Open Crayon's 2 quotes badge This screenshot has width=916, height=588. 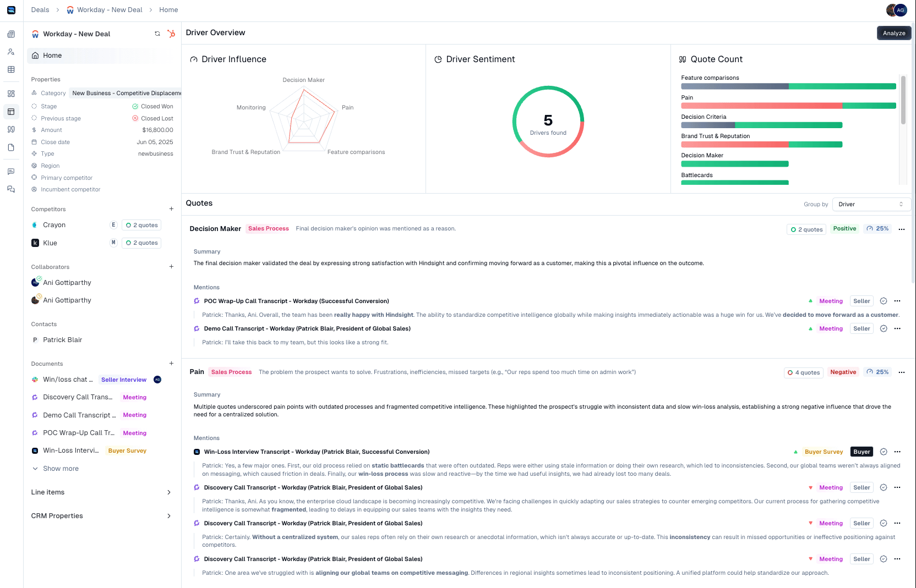tap(141, 225)
